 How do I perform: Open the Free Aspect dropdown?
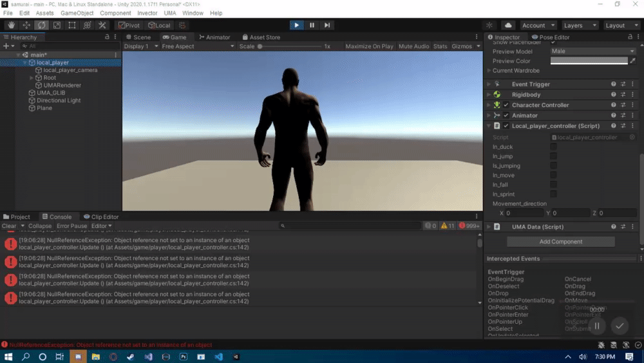point(198,46)
